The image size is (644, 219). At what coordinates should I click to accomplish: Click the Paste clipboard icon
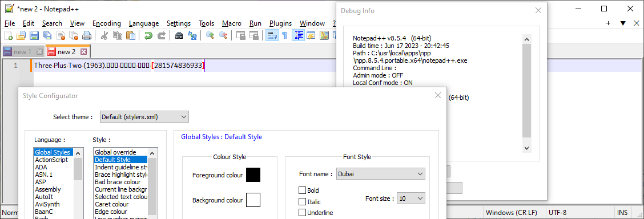(x=130, y=36)
